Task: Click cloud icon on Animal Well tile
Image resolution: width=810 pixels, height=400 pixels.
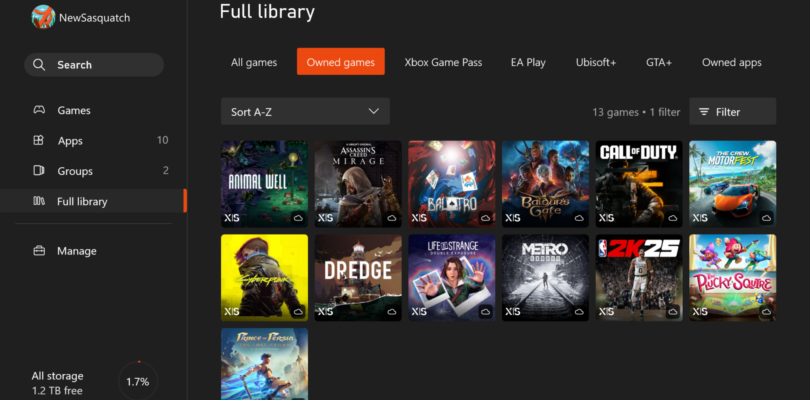Action: pos(298,218)
